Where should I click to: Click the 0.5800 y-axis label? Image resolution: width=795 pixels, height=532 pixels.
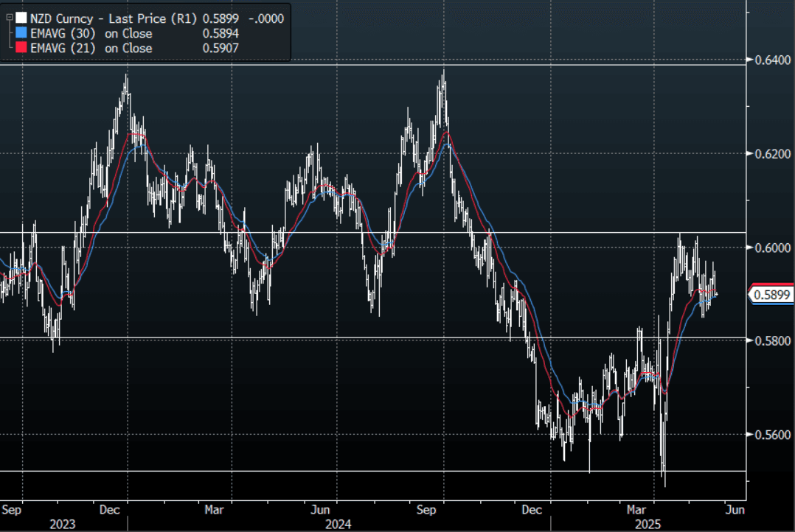(773, 341)
